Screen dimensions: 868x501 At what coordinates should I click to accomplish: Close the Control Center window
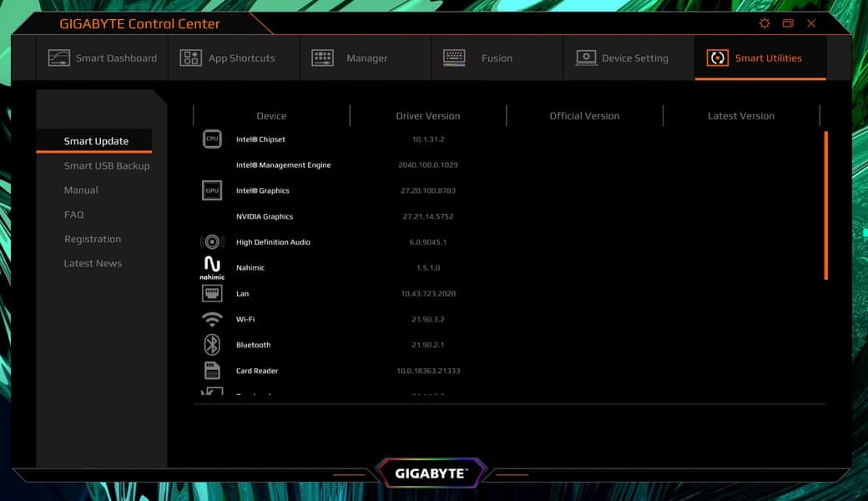coord(811,23)
